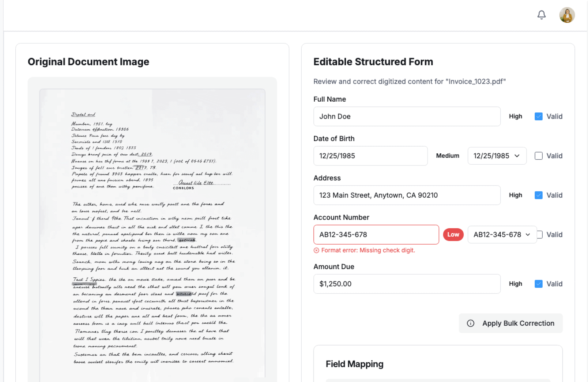The width and height of the screenshot is (588, 382).
Task: Edit the Date of Birth text field
Action: 370,156
